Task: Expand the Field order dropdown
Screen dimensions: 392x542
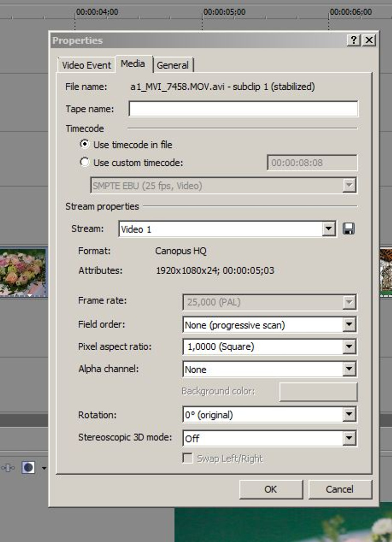Action: click(269, 325)
